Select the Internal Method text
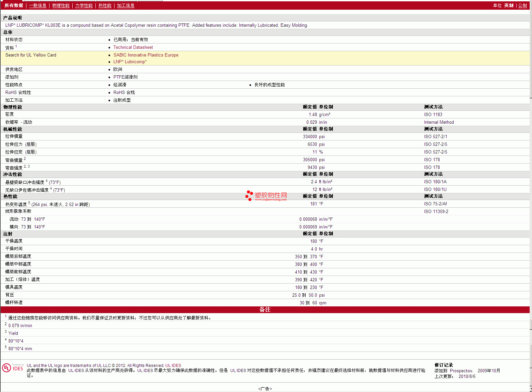The width and height of the screenshot is (532, 392). 439,122
